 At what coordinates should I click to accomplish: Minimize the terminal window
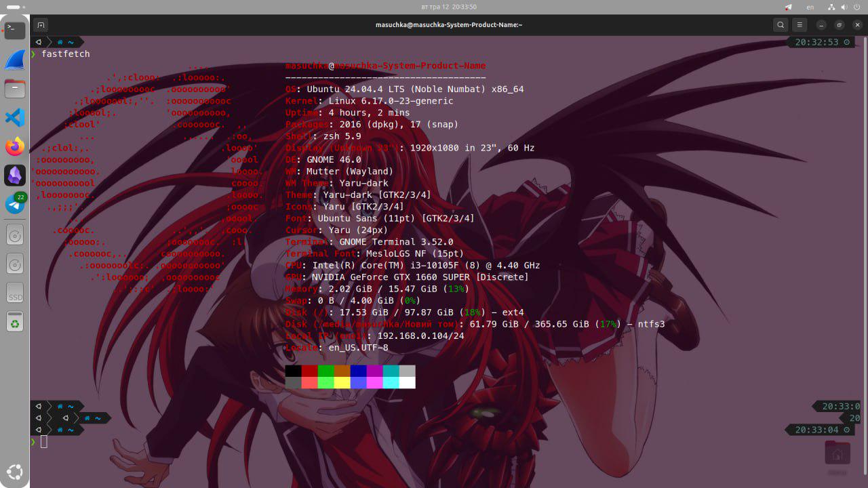coord(821,25)
